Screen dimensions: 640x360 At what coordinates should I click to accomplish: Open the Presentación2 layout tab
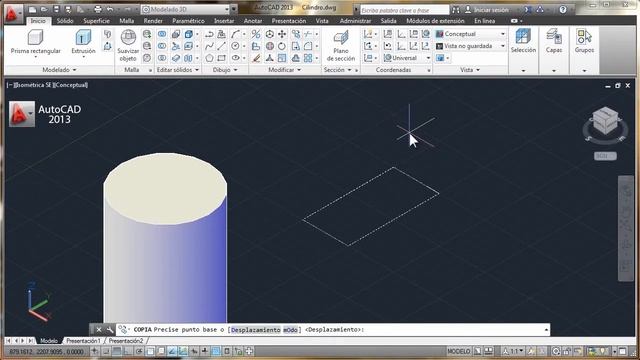click(x=126, y=341)
